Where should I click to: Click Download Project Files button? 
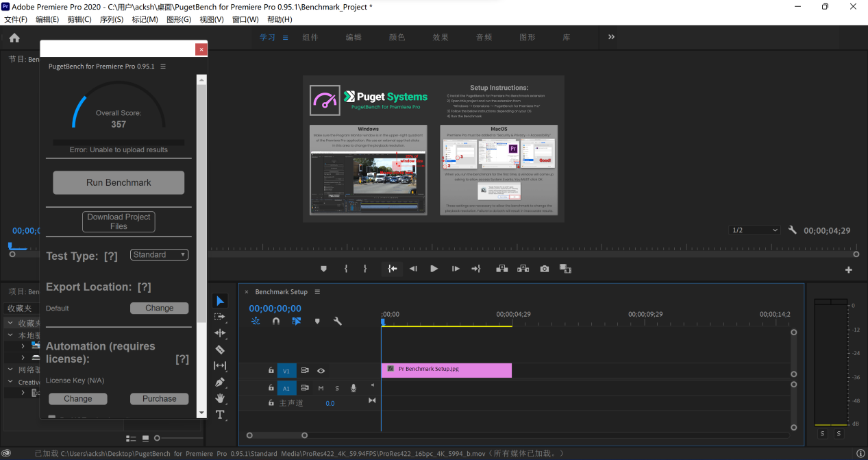pos(119,221)
